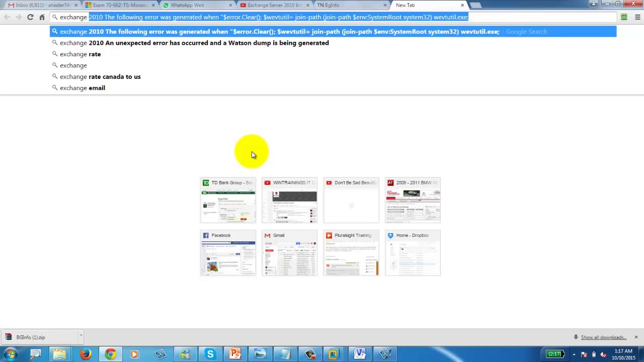Viewport: 644px width, 362px height.
Task: Close the downloads bar
Action: (636, 337)
